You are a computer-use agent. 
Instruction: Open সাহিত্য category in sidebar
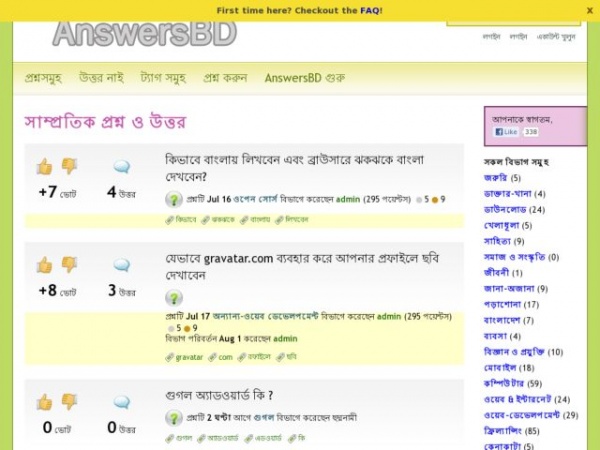pyautogui.click(x=497, y=241)
